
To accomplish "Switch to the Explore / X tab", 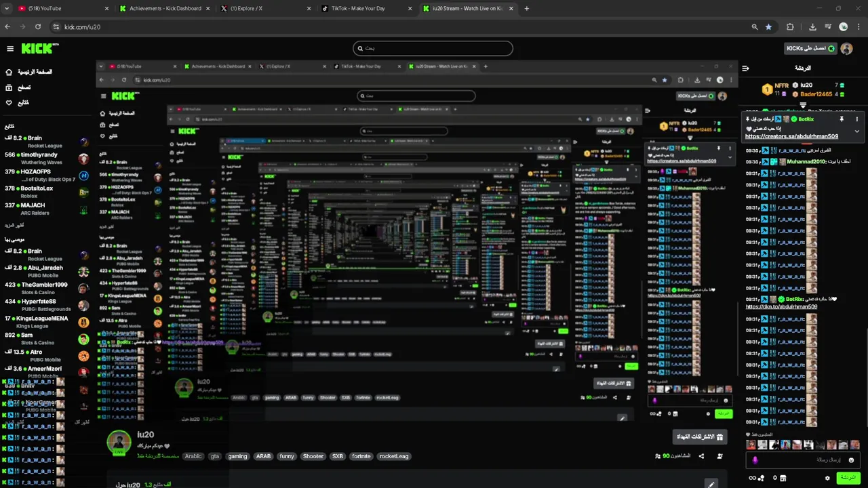I will tap(267, 9).
